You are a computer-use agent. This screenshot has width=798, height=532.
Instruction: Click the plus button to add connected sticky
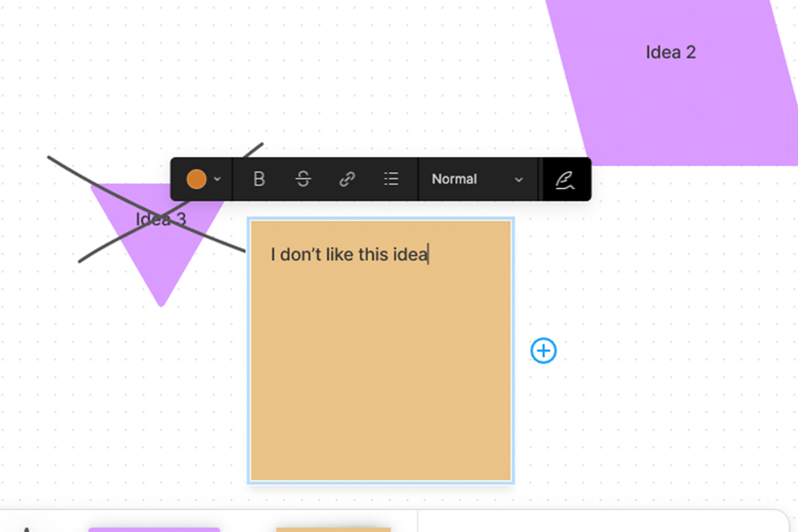pos(543,351)
